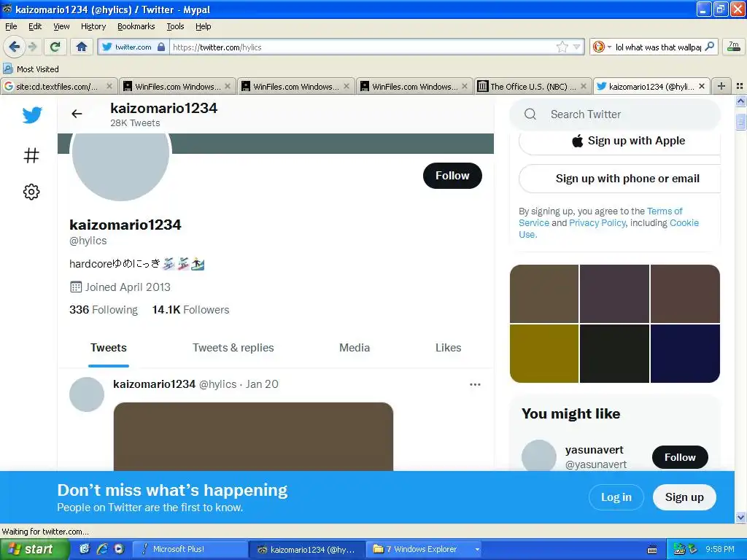Click the Search Twitter input field
This screenshot has height=560, width=747.
(614, 114)
